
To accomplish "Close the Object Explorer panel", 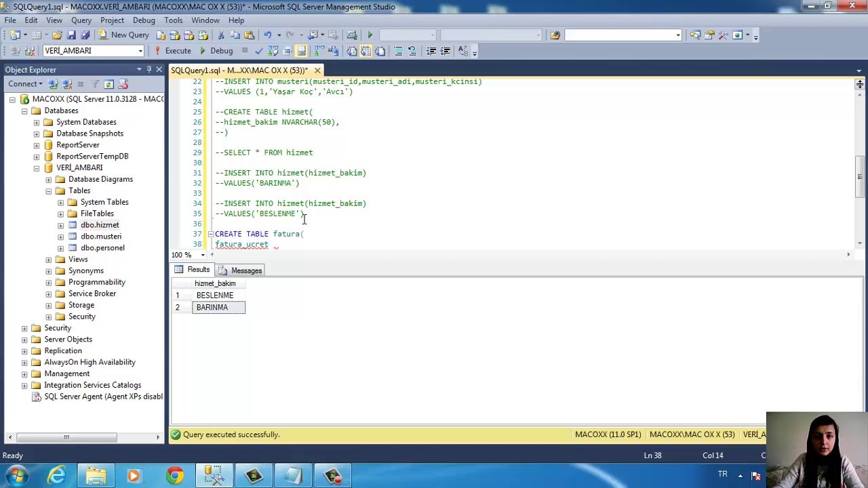I will tap(159, 69).
